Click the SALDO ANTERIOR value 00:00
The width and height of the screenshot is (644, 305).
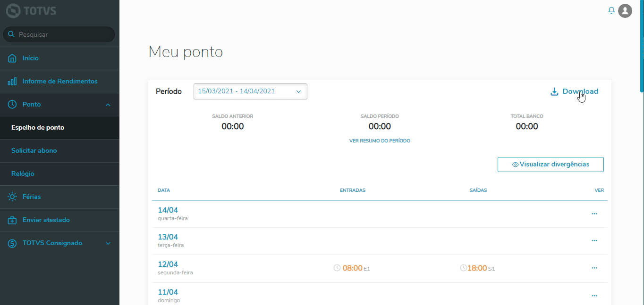(233, 126)
